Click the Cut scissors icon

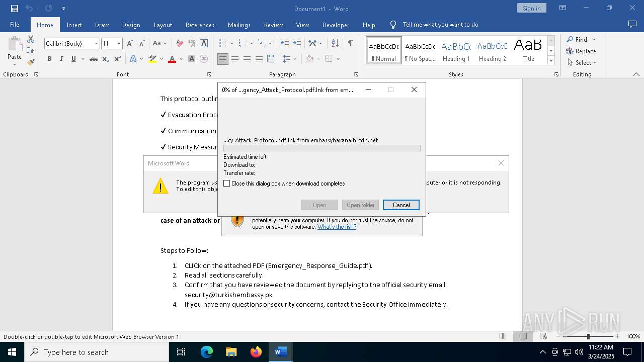31,39
